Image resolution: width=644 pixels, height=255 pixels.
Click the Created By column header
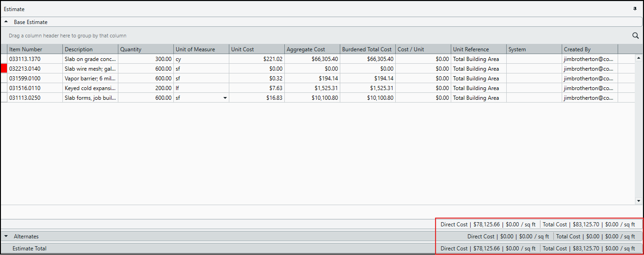pos(589,49)
